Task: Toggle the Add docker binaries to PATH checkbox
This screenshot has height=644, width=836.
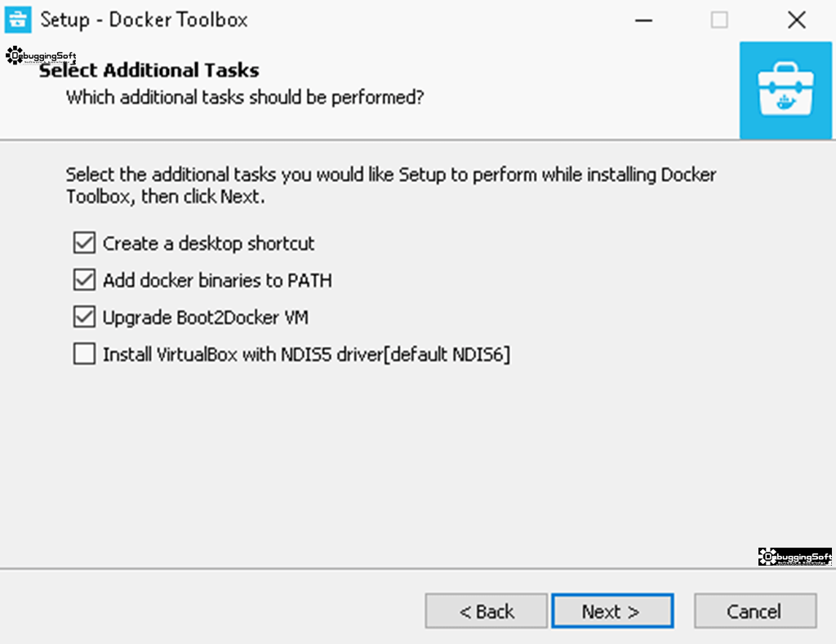Action: pos(84,280)
